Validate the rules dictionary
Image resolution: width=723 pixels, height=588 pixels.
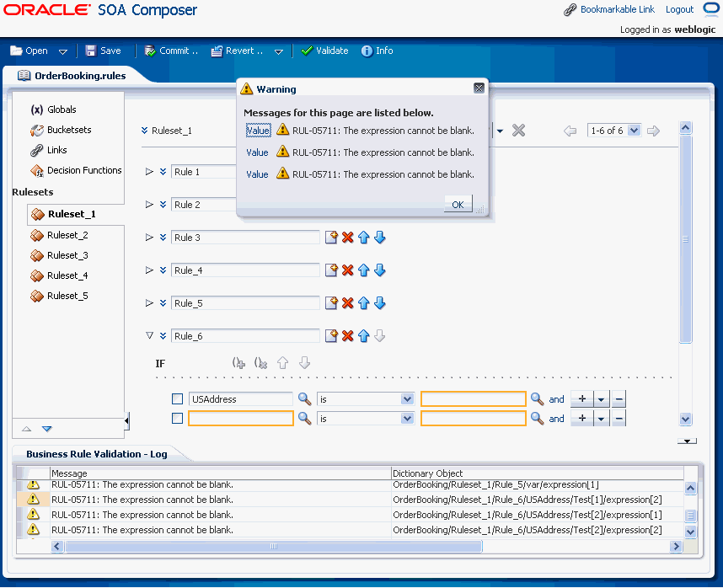click(x=324, y=51)
